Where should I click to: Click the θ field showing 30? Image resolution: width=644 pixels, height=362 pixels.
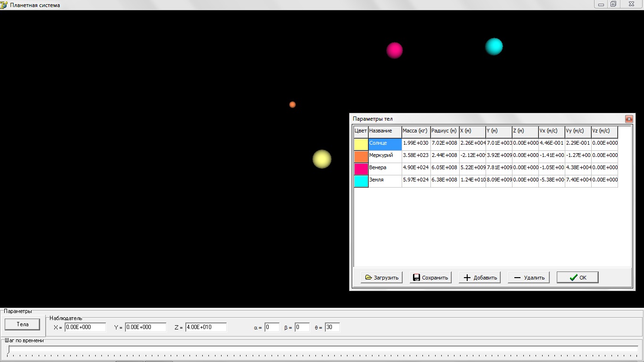[x=332, y=327]
